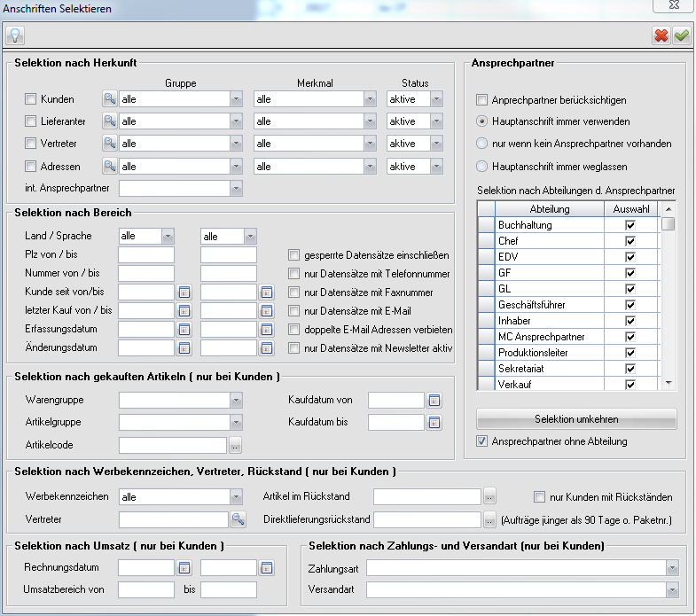Screen dimensions: 696x616
Task: Select Hauptanschrift immer weglassen option
Action: [x=482, y=166]
